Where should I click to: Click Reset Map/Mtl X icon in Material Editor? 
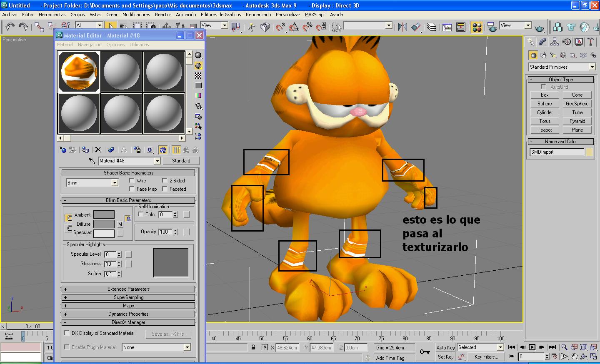click(98, 150)
